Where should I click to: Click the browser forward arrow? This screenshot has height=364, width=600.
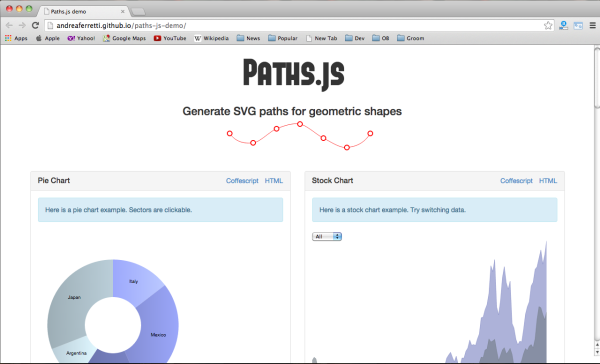point(22,25)
